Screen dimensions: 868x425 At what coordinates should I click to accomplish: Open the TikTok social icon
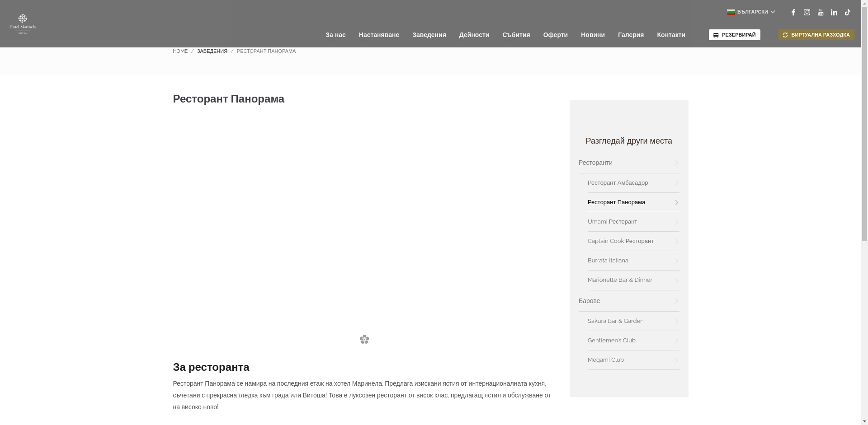click(x=847, y=13)
